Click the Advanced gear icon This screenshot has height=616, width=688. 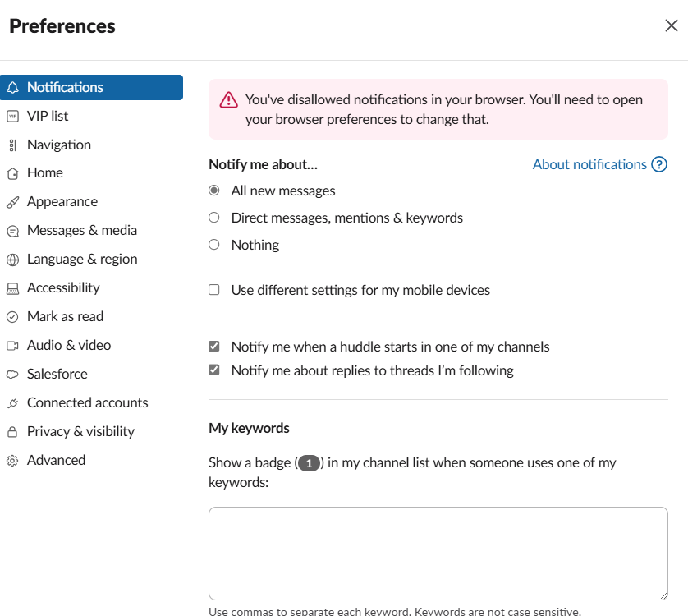[x=12, y=461]
